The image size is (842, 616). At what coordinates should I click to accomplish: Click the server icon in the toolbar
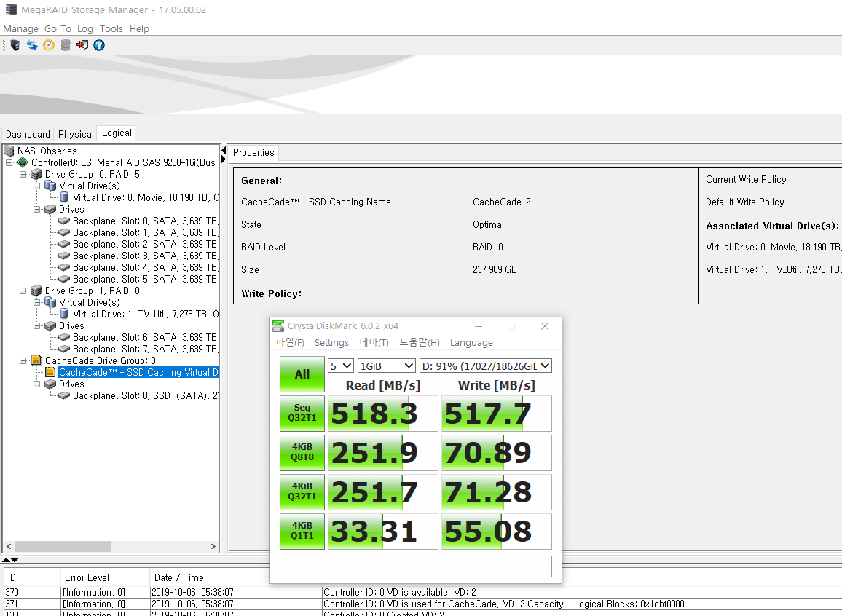tap(15, 45)
